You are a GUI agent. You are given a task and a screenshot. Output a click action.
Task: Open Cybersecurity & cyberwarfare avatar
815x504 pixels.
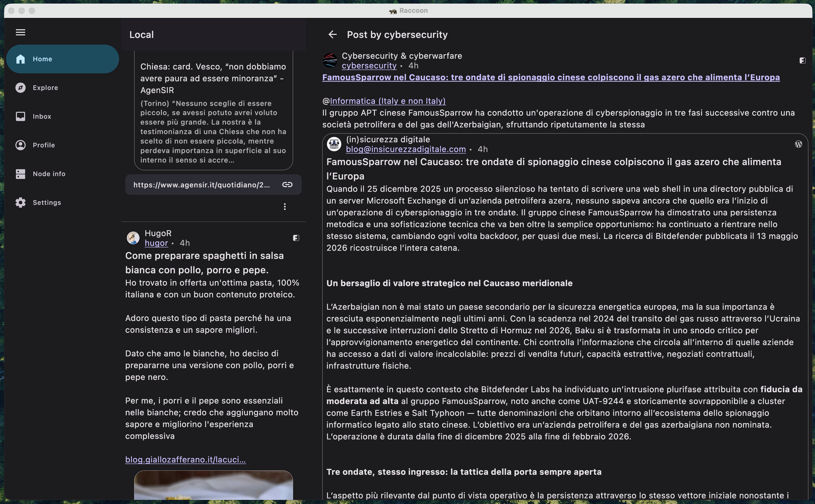330,60
